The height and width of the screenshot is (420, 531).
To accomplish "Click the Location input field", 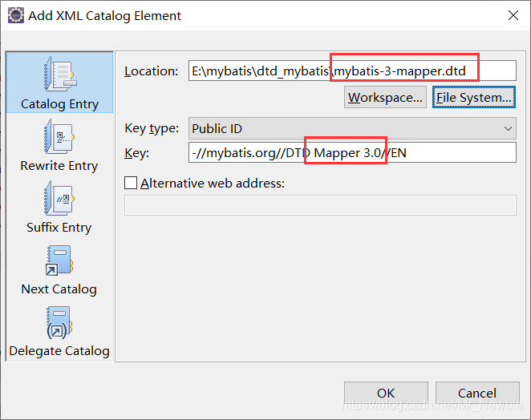I will pos(352,71).
